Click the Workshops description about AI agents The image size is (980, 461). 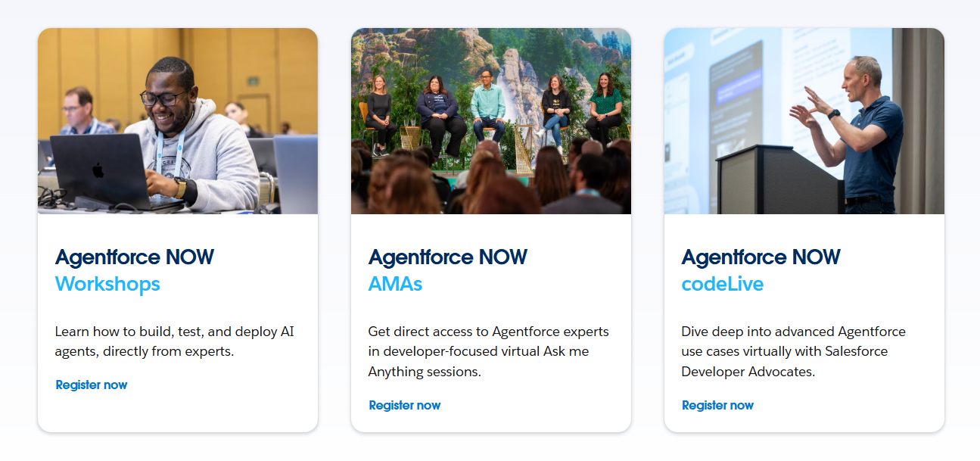click(x=175, y=341)
